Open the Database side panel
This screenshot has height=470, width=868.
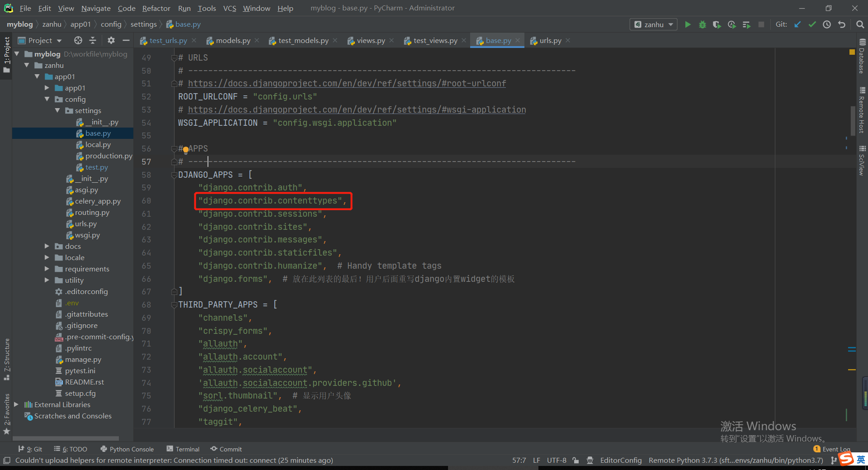[862, 56]
